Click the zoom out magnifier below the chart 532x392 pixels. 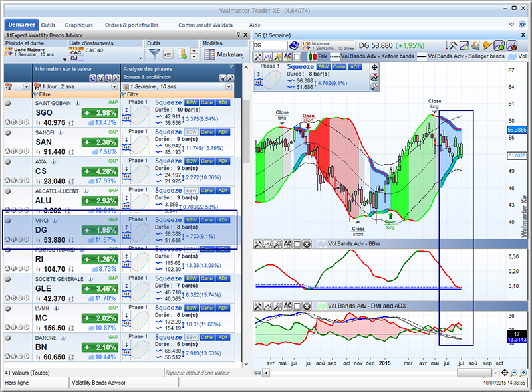tap(514, 373)
